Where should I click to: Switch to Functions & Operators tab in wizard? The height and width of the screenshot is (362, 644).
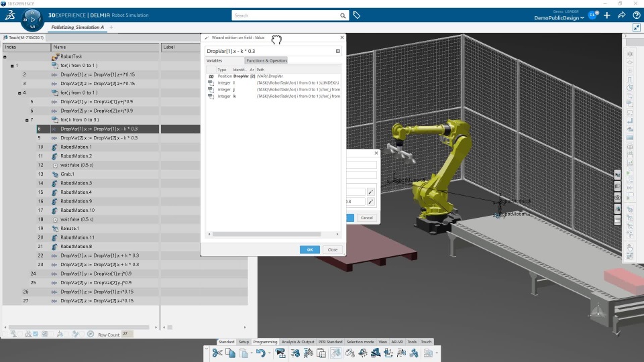click(x=266, y=60)
